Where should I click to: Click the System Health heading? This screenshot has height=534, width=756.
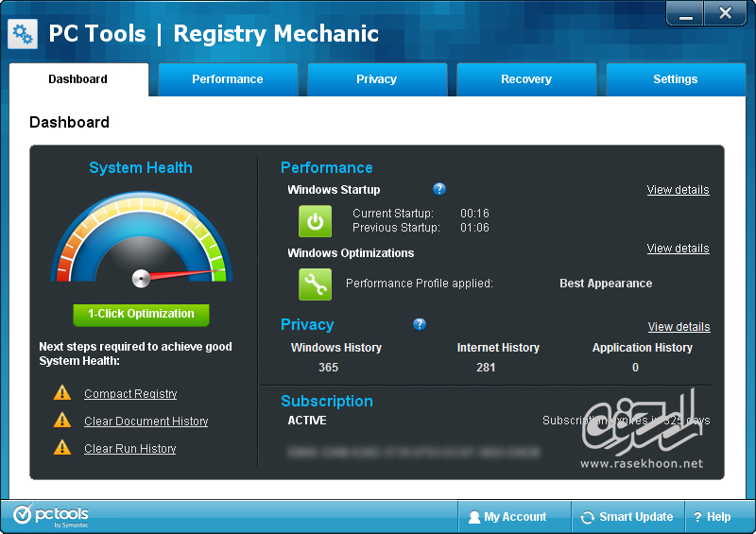point(141,168)
